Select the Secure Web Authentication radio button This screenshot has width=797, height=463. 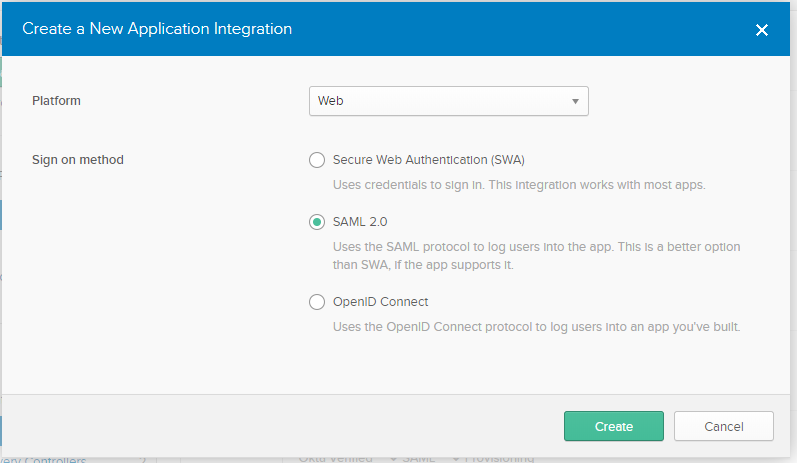tap(317, 160)
